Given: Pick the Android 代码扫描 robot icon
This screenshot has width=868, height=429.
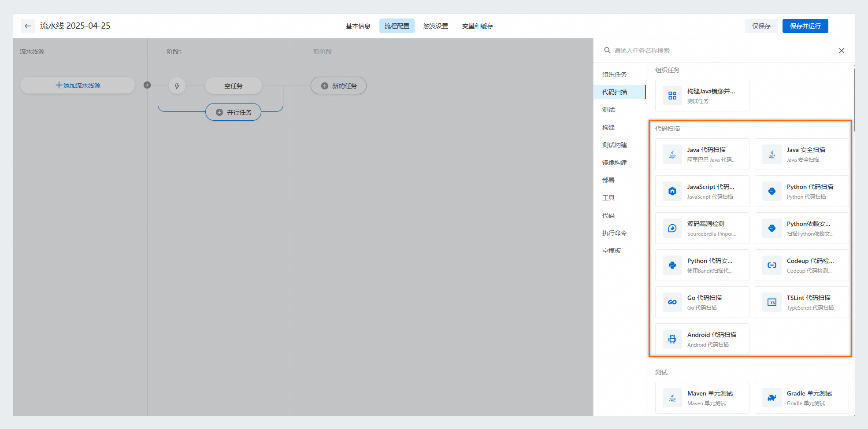Looking at the screenshot, I should (x=672, y=339).
